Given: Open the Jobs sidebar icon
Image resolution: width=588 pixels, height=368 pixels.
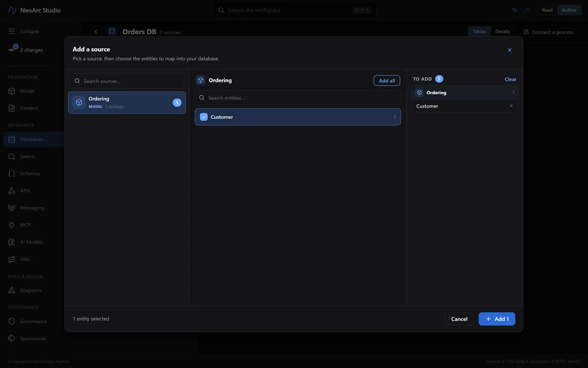Looking at the screenshot, I should tap(12, 259).
